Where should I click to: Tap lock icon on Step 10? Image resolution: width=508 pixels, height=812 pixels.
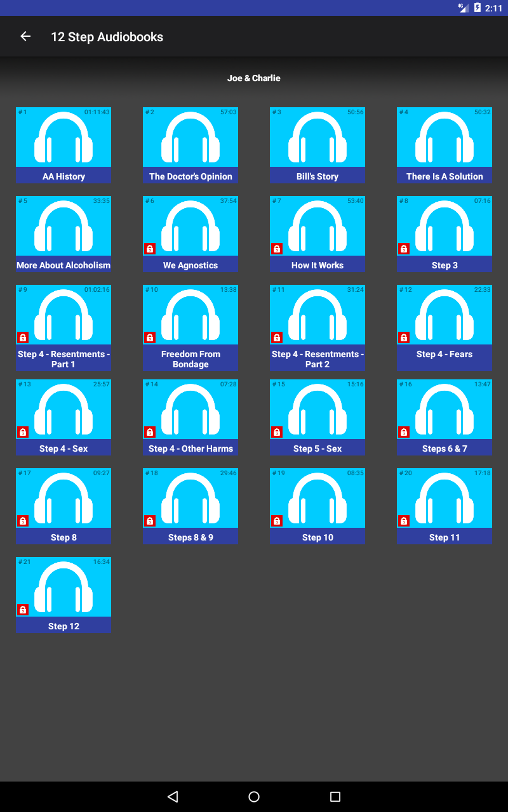point(277,521)
